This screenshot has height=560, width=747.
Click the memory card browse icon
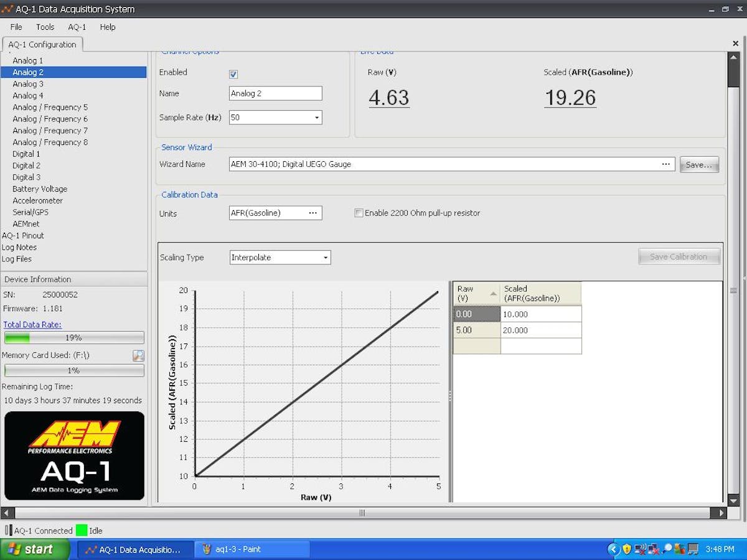(138, 355)
